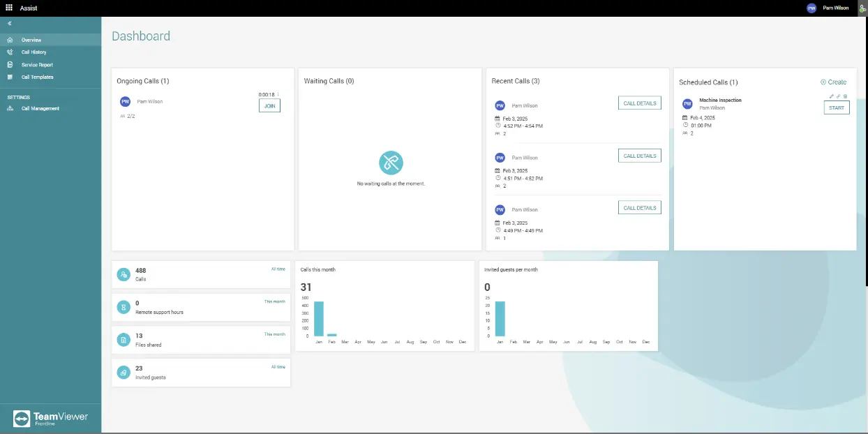868x434 pixels.
Task: Delete the Machine Inspection scheduled call
Action: 845,96
